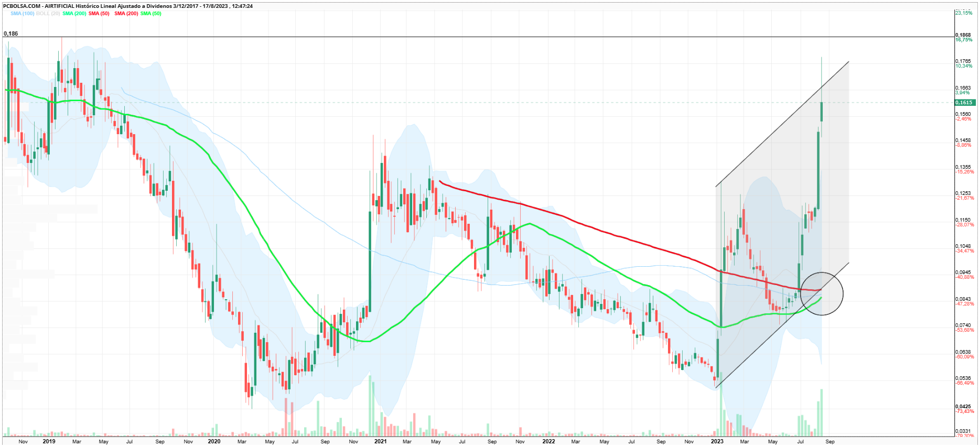
Task: Click the -53,68% percent label
Action: click(965, 330)
